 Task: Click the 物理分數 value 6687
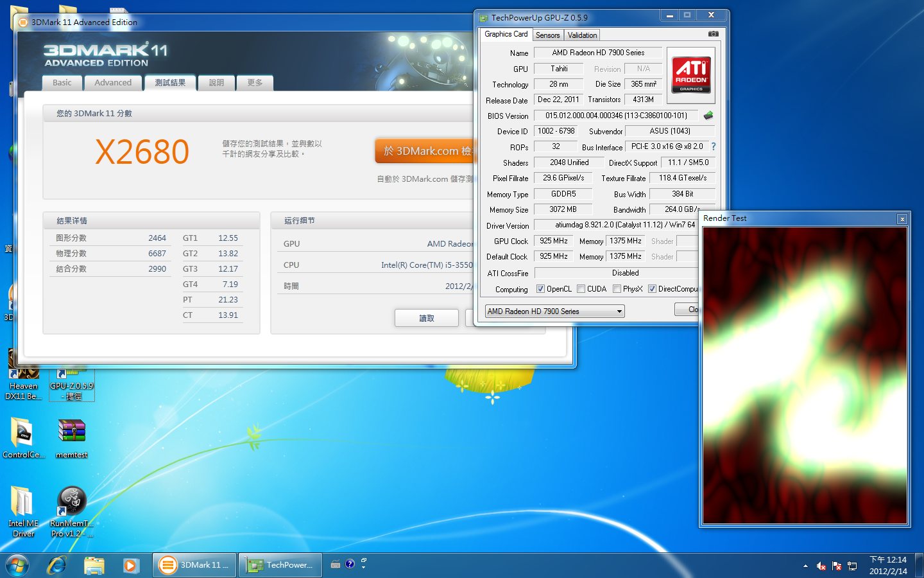click(x=157, y=254)
